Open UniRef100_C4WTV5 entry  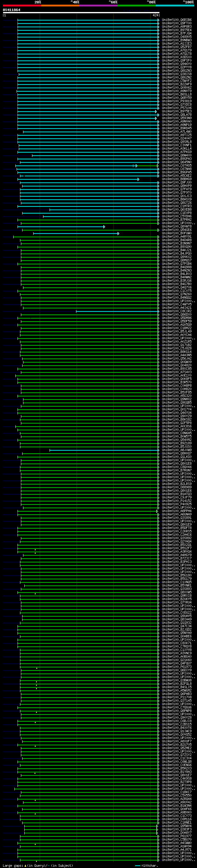[177, 305]
